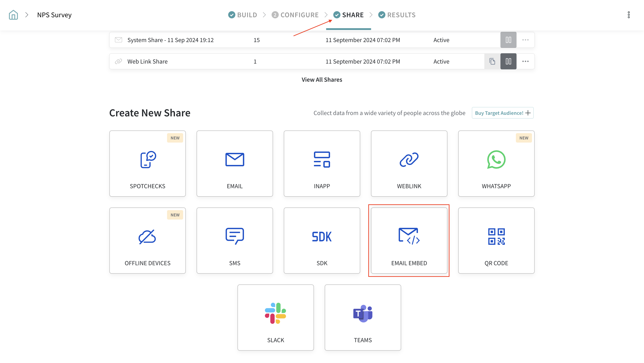Open more options for System Share row
This screenshot has width=644, height=363.
525,40
